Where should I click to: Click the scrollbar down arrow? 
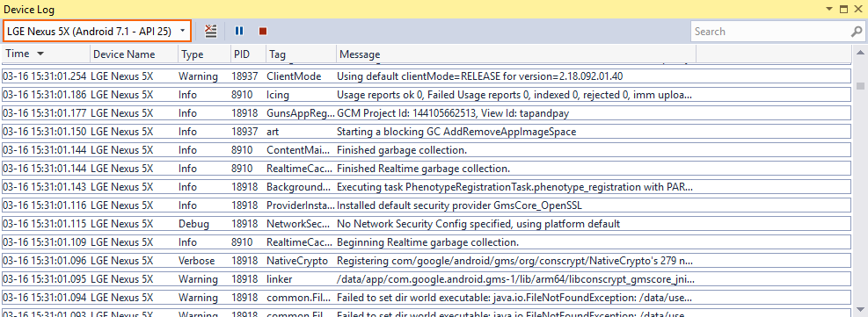pos(860,309)
